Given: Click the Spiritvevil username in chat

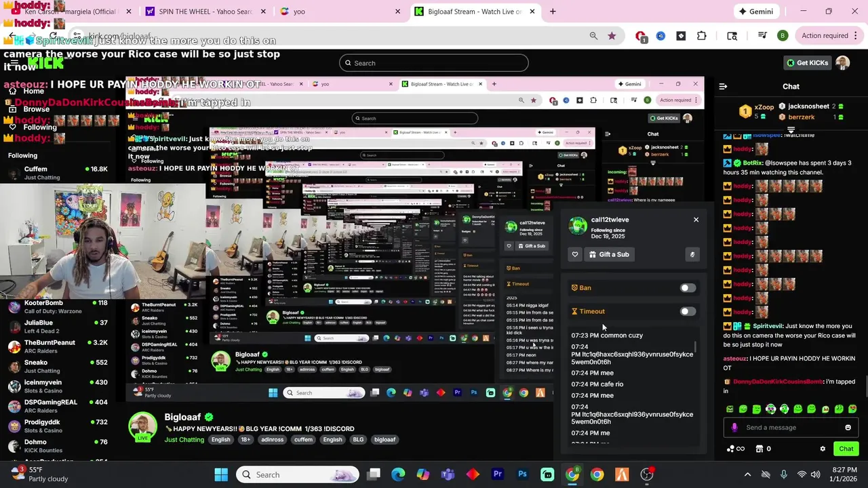Looking at the screenshot, I should [x=768, y=326].
